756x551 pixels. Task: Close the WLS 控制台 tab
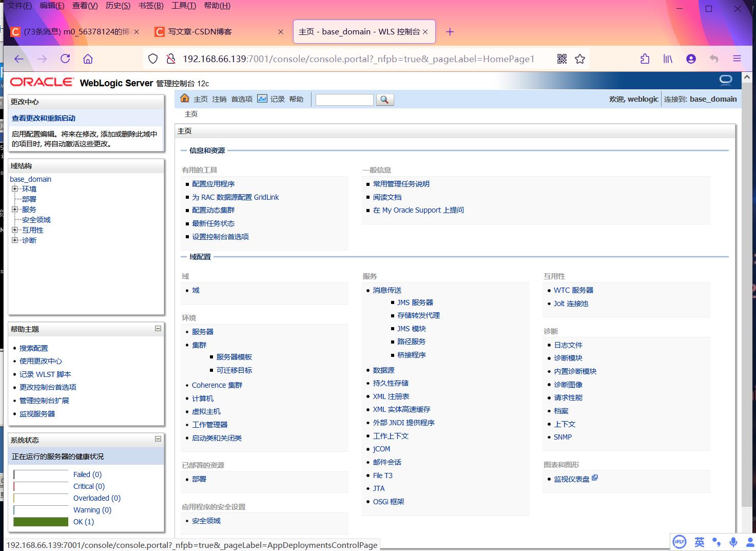425,32
